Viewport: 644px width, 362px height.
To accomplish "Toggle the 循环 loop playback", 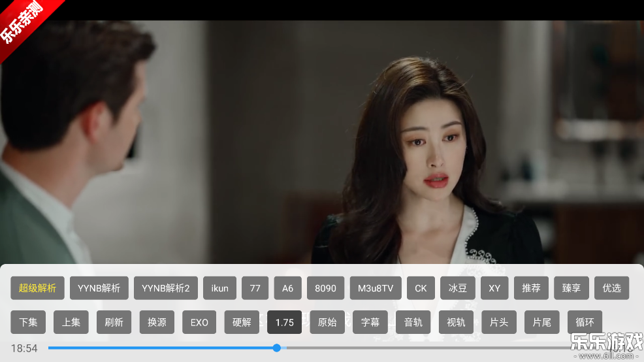I will tap(585, 322).
